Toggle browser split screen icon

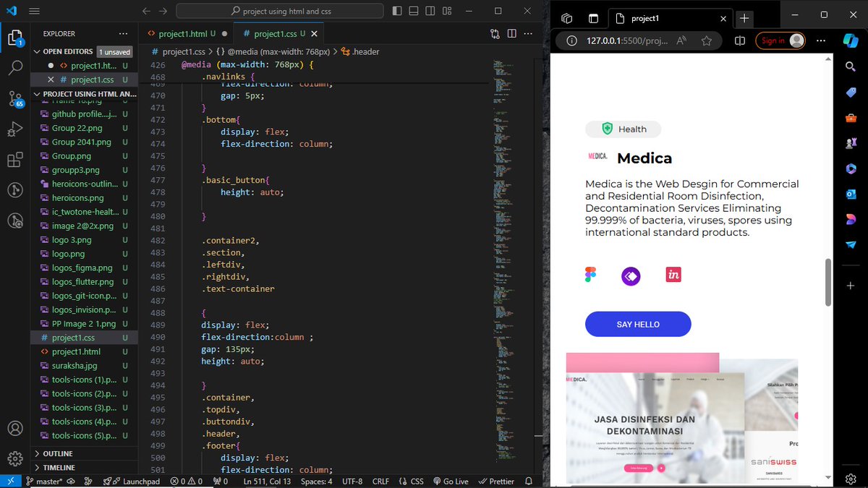(x=739, y=40)
